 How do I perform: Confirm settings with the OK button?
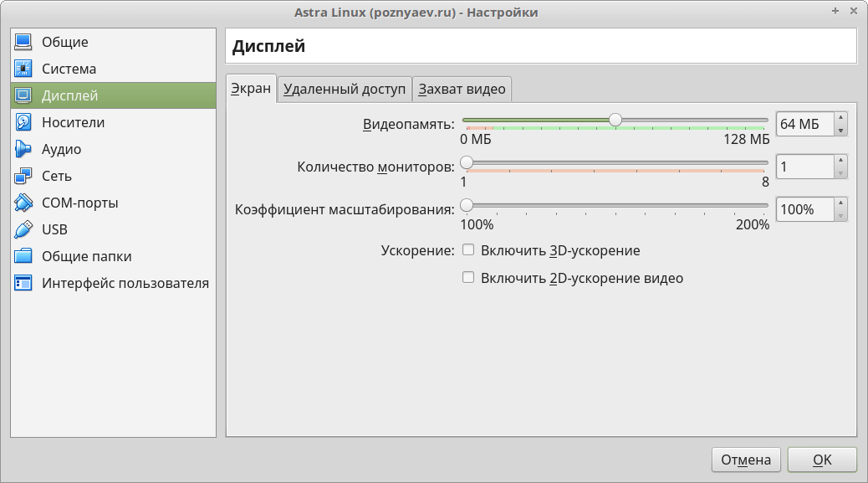tap(822, 460)
